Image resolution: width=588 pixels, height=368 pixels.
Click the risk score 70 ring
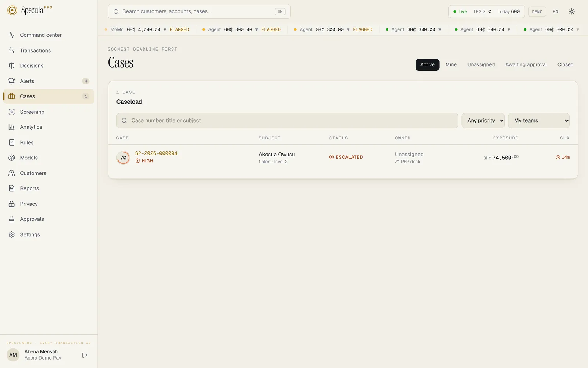[x=123, y=158]
